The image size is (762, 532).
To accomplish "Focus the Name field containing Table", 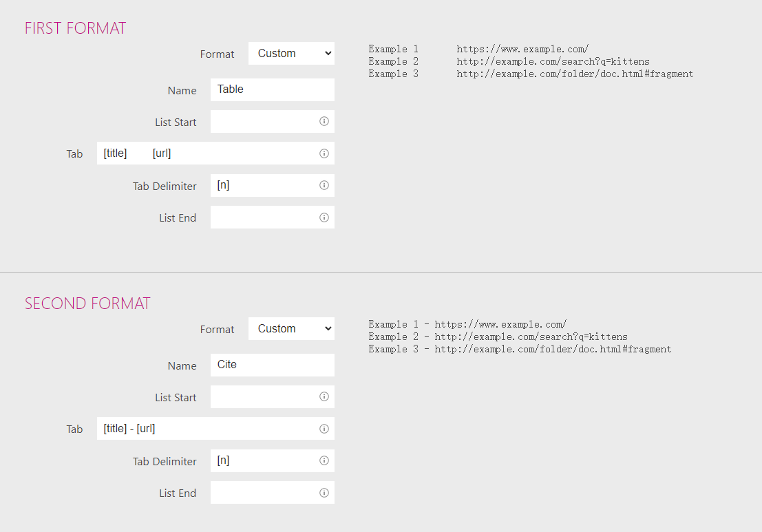I will pos(272,89).
